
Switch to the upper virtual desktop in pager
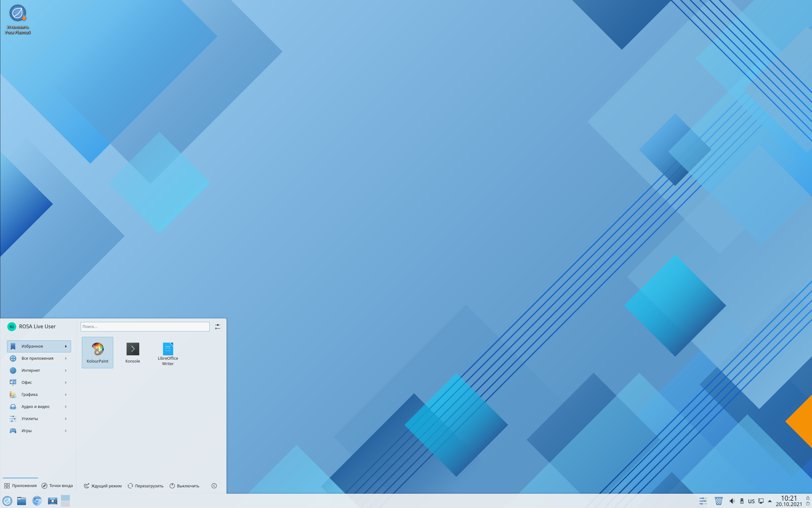click(x=65, y=498)
